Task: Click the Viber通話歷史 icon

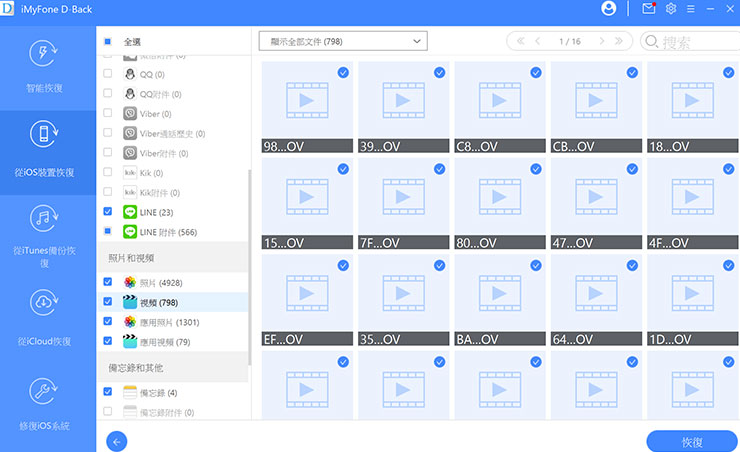Action: point(130,134)
